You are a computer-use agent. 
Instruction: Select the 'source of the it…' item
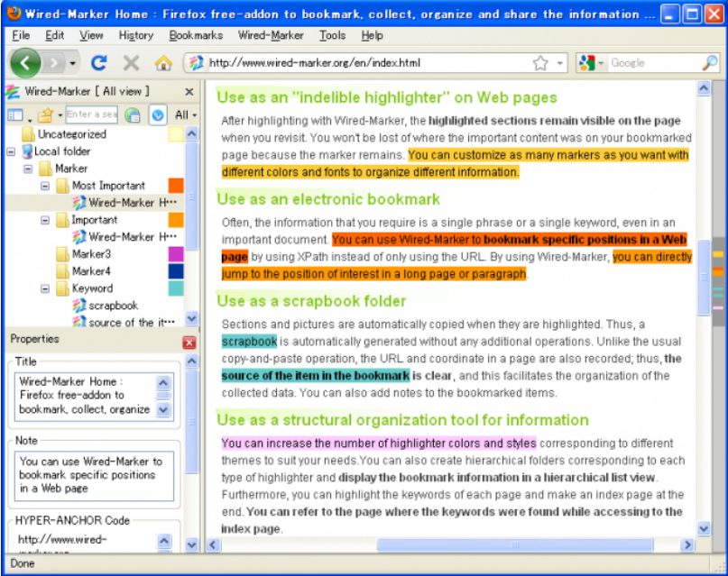coord(124,322)
